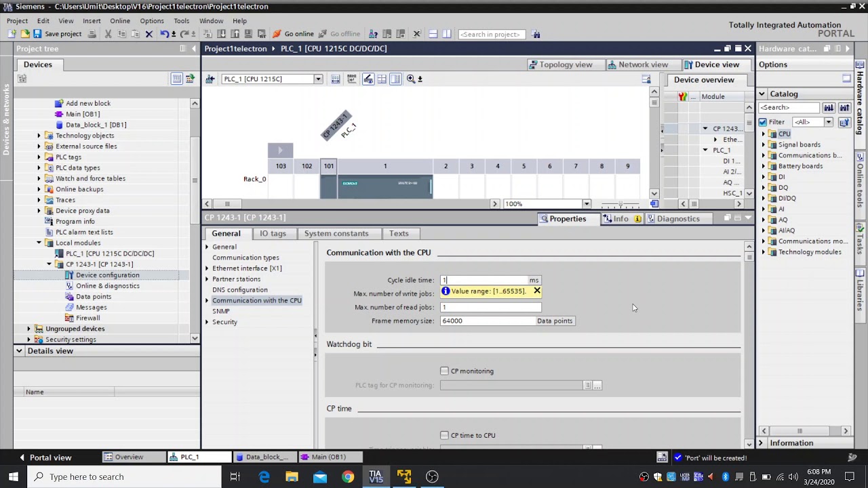Collapse the Details view panel
This screenshot has width=868, height=488.
click(x=19, y=351)
